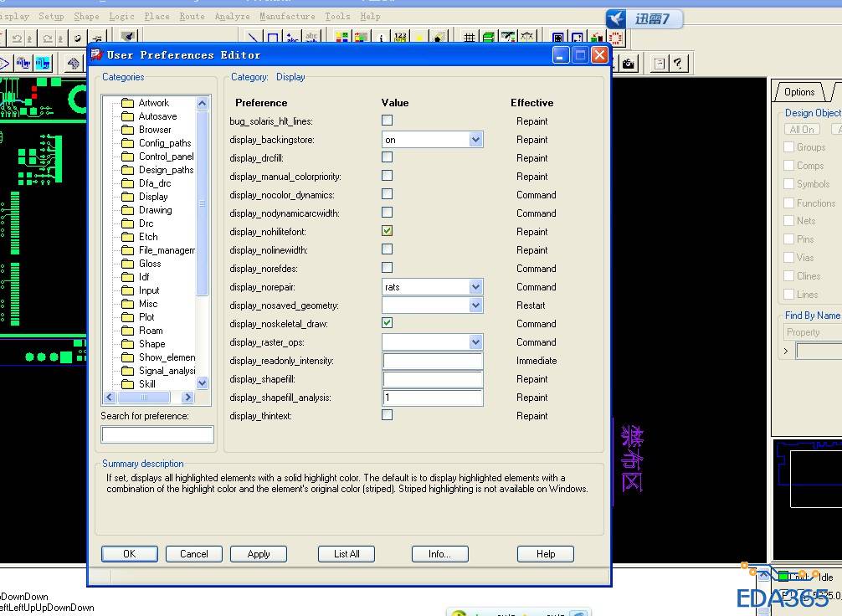Click the report page toolbar icon
This screenshot has width=842, height=616.
(659, 64)
